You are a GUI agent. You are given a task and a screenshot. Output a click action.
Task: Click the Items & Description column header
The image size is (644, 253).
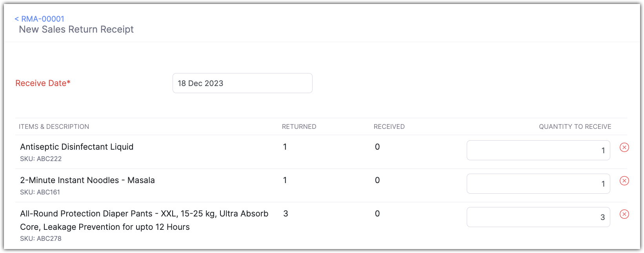(x=54, y=126)
